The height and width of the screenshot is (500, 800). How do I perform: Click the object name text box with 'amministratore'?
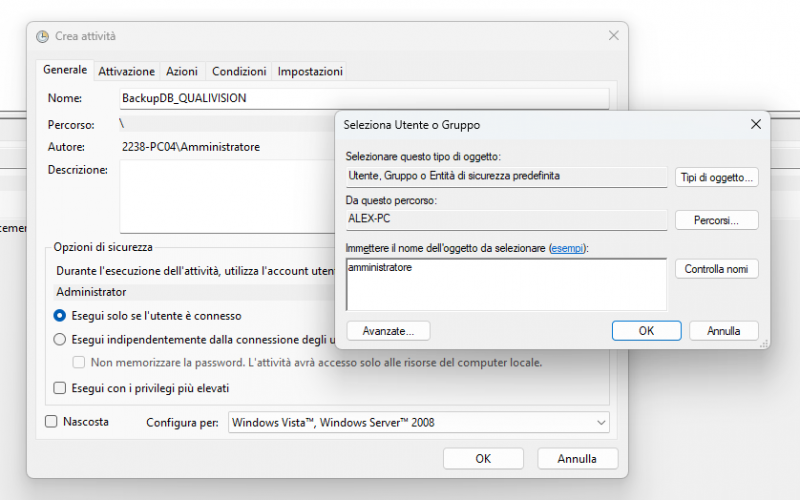pyautogui.click(x=505, y=284)
